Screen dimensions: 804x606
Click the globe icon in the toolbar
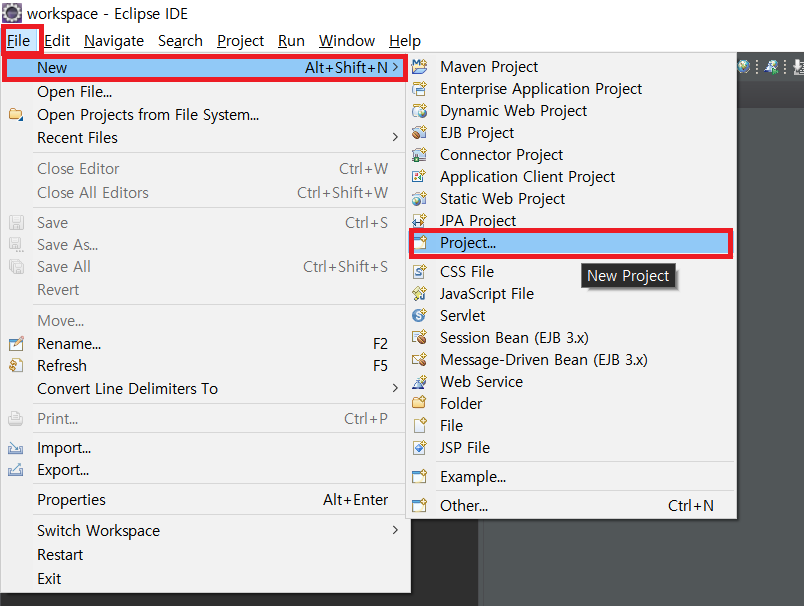[743, 67]
